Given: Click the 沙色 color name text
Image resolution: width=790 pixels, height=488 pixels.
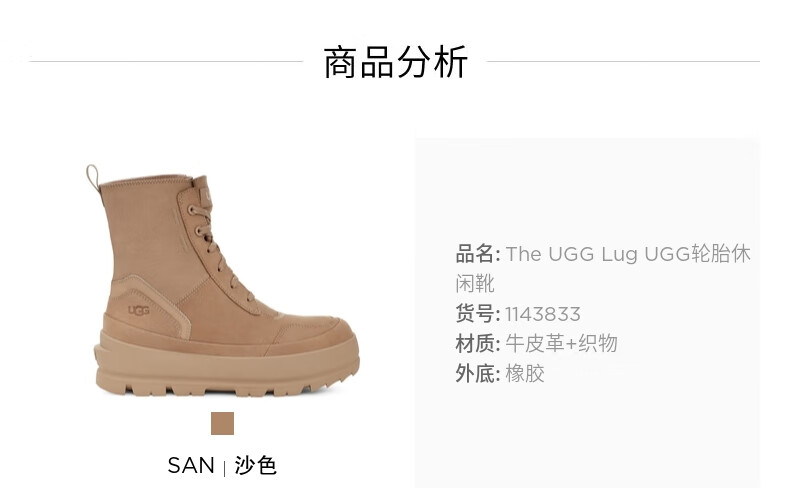Looking at the screenshot, I should (x=255, y=465).
